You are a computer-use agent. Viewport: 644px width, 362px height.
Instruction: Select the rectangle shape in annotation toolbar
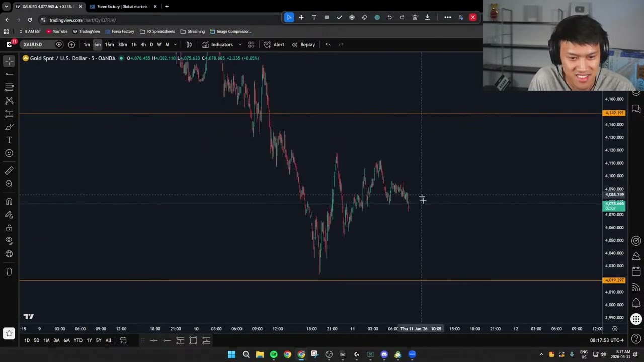click(x=327, y=17)
